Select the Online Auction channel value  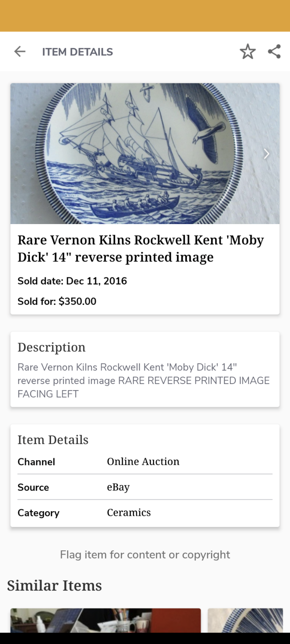click(x=143, y=461)
